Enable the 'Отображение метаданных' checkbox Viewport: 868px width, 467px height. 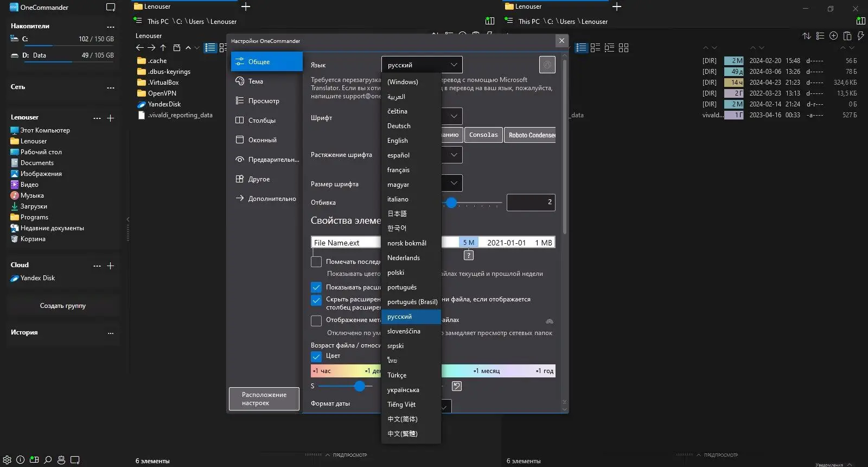(x=316, y=321)
